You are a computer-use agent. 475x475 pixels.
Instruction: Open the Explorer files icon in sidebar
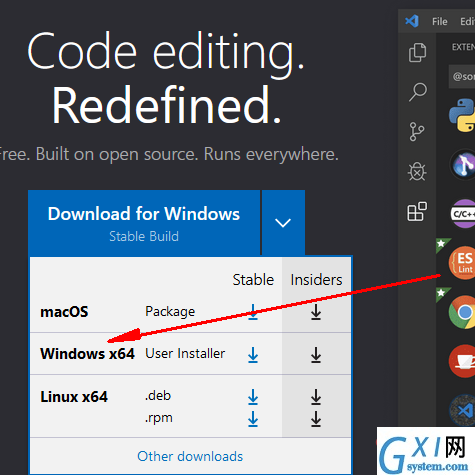(x=417, y=52)
